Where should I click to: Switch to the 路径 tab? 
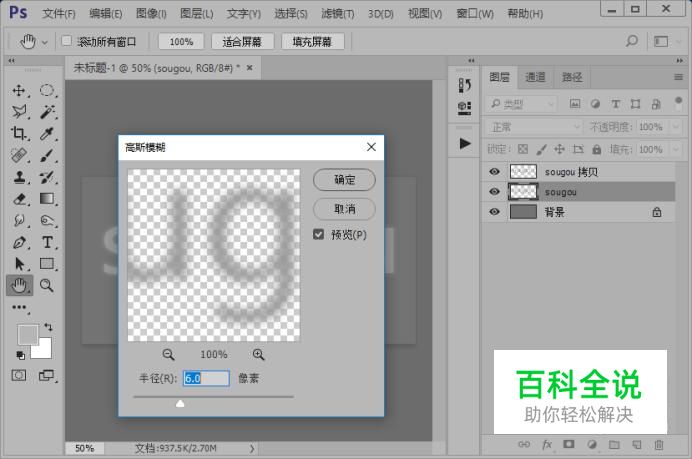click(572, 78)
